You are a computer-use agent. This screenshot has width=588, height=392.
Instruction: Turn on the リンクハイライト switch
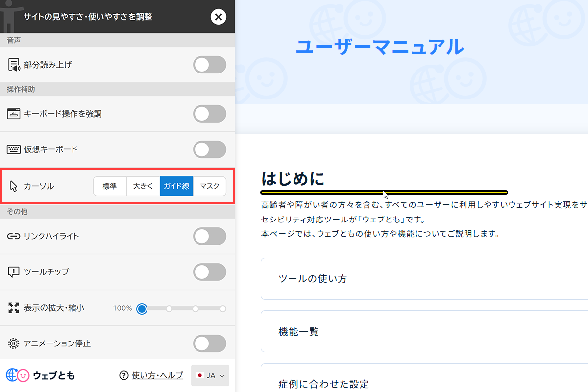210,236
